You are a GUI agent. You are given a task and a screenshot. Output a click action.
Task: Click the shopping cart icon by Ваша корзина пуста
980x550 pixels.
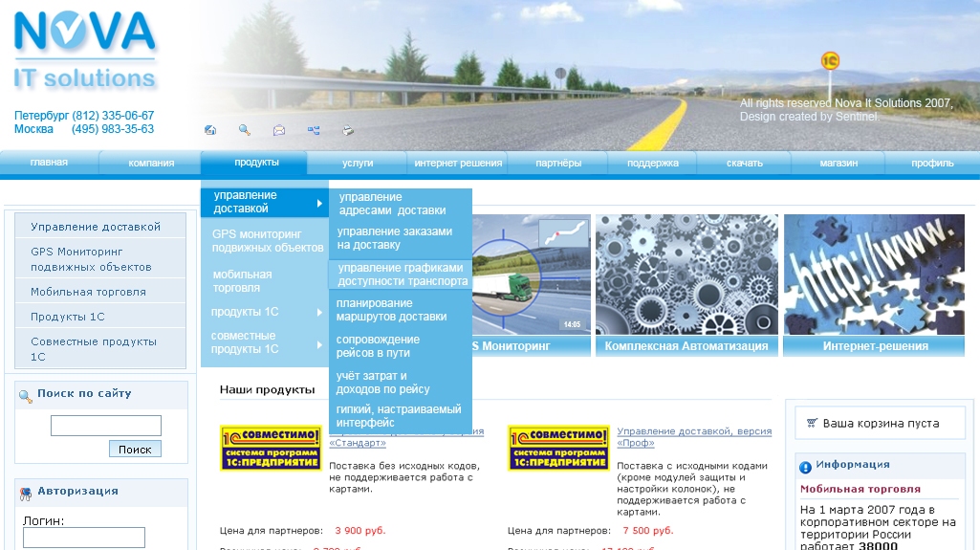pyautogui.click(x=812, y=423)
